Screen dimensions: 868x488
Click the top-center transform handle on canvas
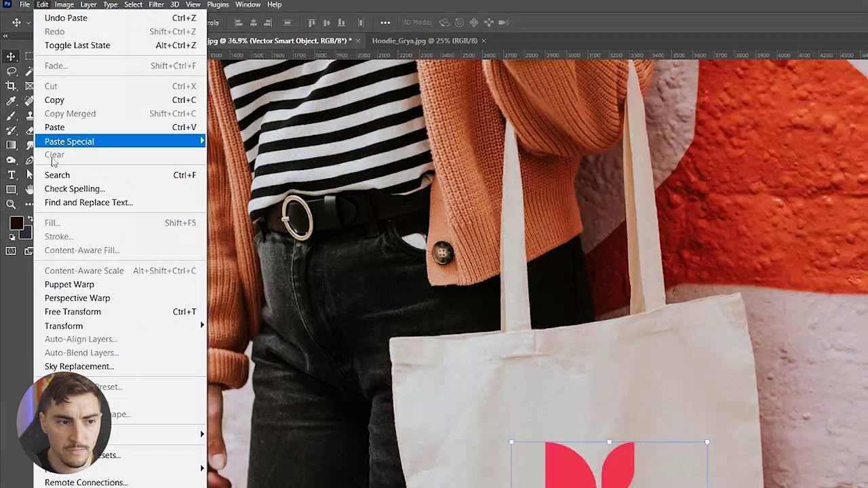pos(609,442)
